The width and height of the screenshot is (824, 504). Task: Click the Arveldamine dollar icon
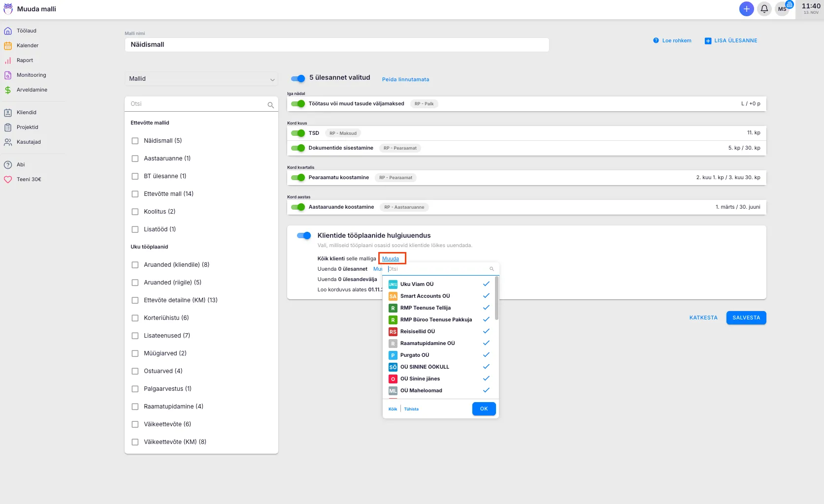[8, 90]
